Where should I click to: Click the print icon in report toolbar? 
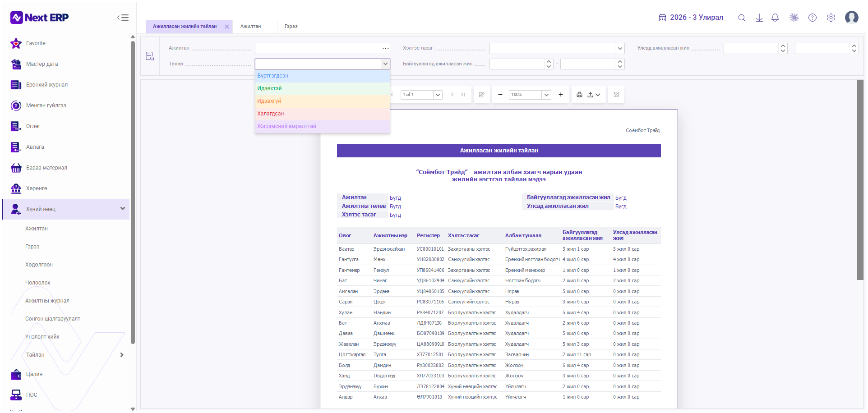coord(579,95)
